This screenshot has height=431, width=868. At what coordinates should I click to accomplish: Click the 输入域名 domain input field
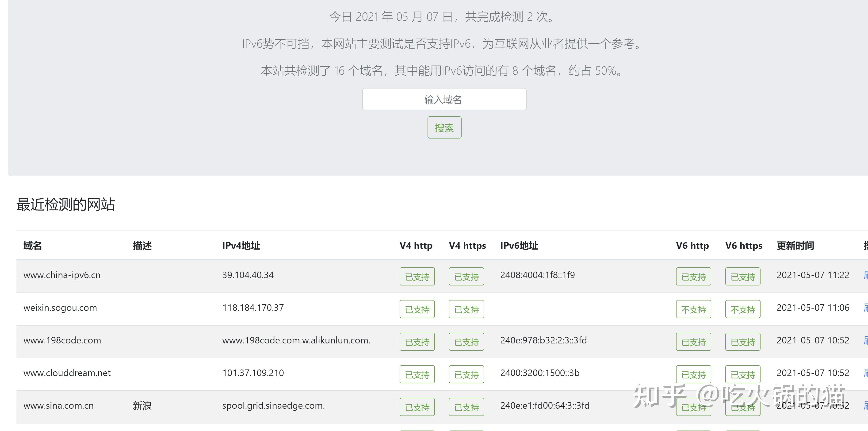(444, 99)
